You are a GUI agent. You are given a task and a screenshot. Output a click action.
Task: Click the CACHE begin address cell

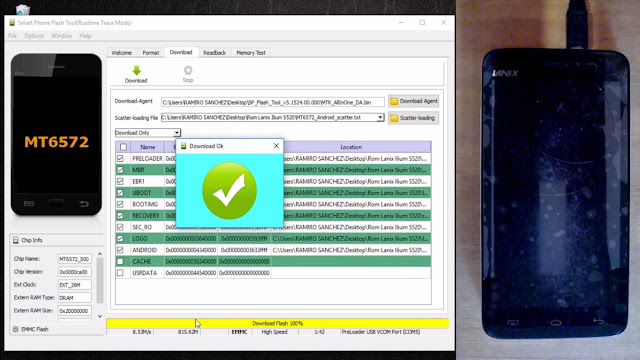(x=191, y=261)
